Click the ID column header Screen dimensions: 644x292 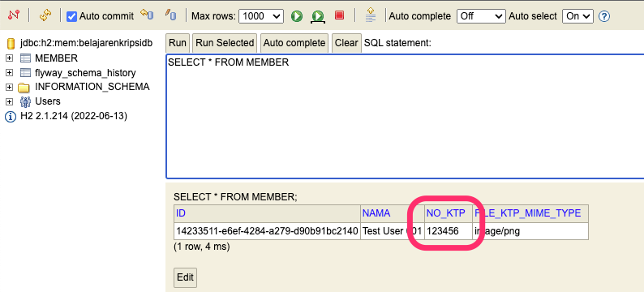[x=267, y=213]
